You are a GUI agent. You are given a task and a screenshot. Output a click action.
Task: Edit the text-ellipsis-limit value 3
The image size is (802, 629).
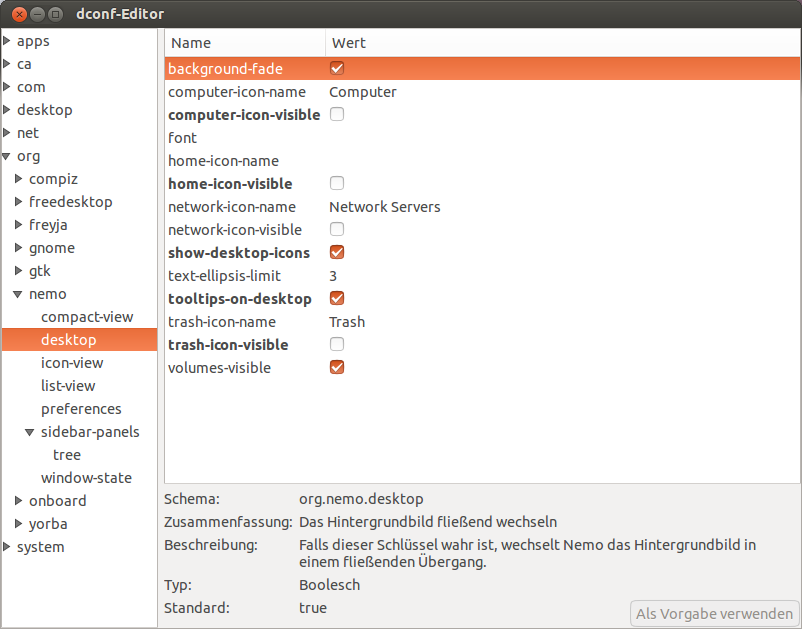(333, 276)
